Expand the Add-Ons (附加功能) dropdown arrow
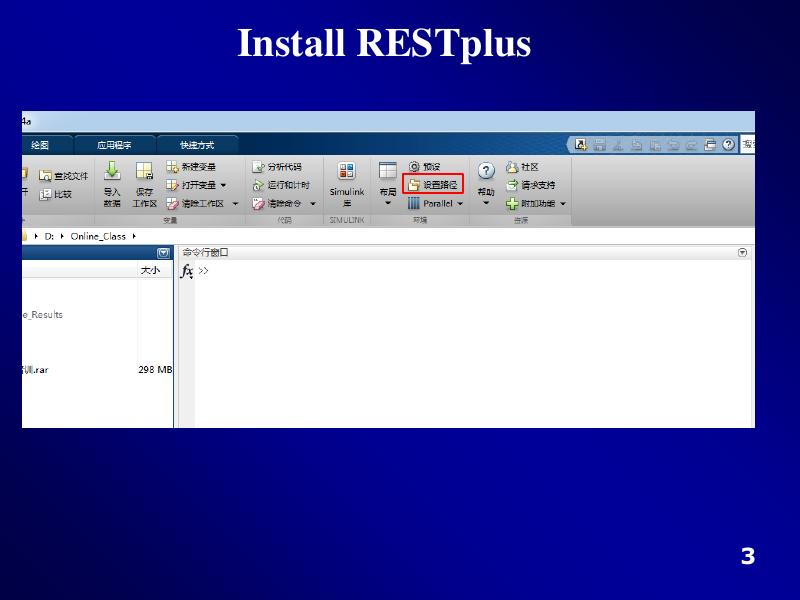This screenshot has height=600, width=800. pos(563,204)
